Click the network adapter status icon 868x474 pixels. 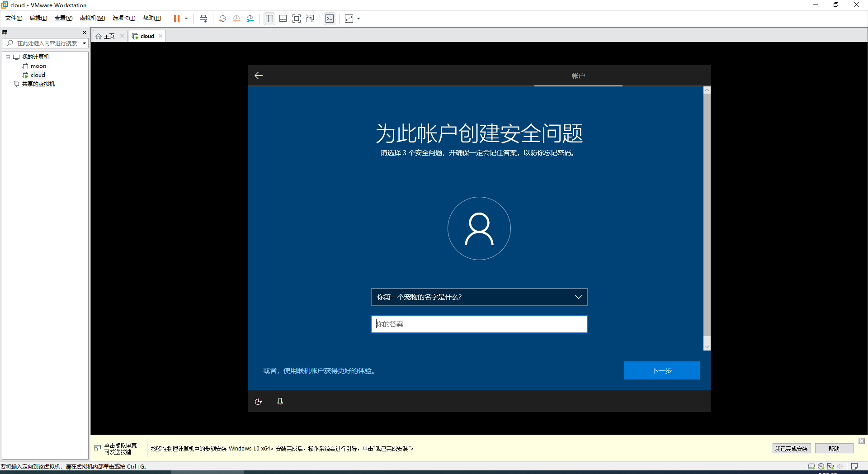[830, 466]
